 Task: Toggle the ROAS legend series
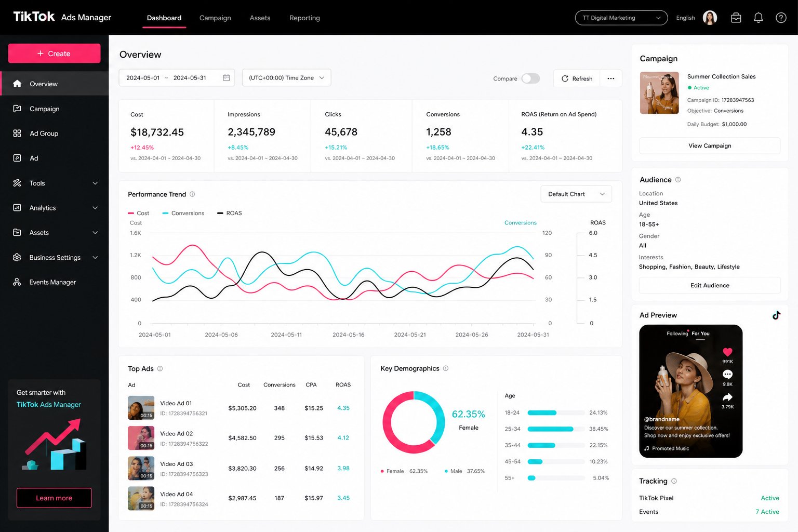point(230,214)
